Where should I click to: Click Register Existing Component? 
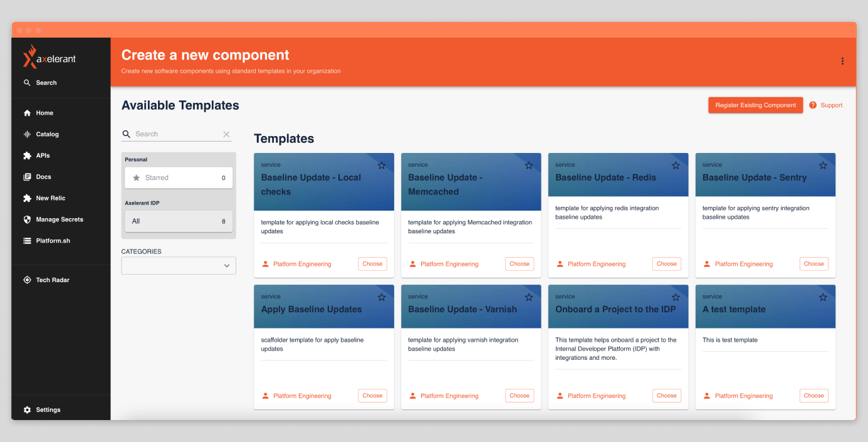(755, 105)
